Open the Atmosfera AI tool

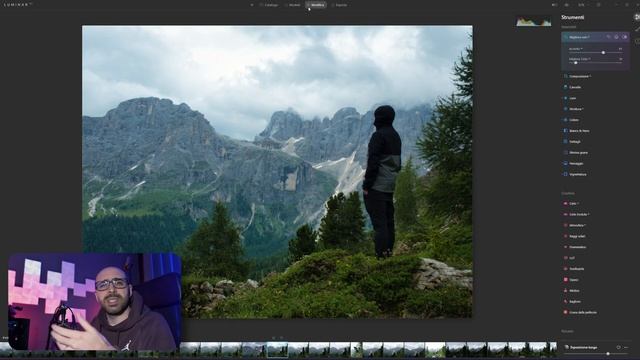click(x=575, y=225)
